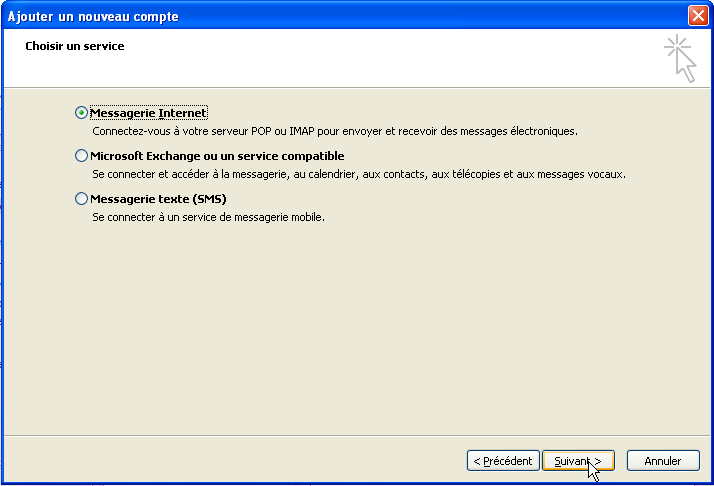Click the 'Ajouter un nouveau compte' title bar text

coord(93,16)
